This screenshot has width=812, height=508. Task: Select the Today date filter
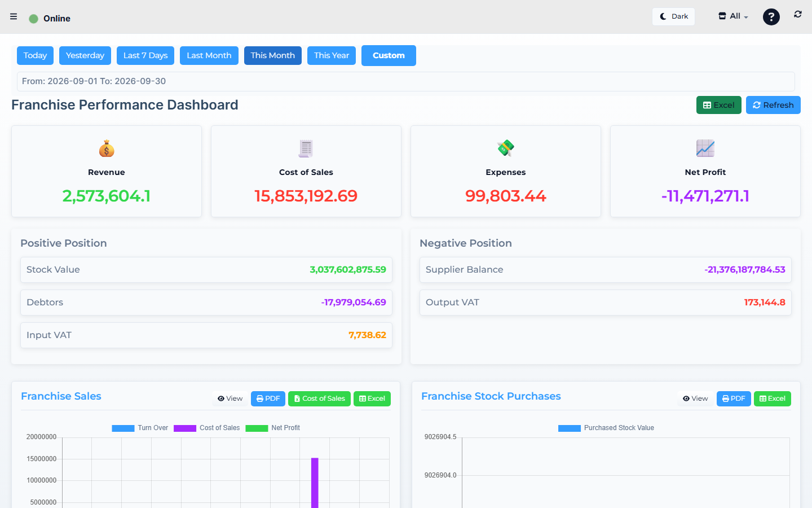(35, 55)
